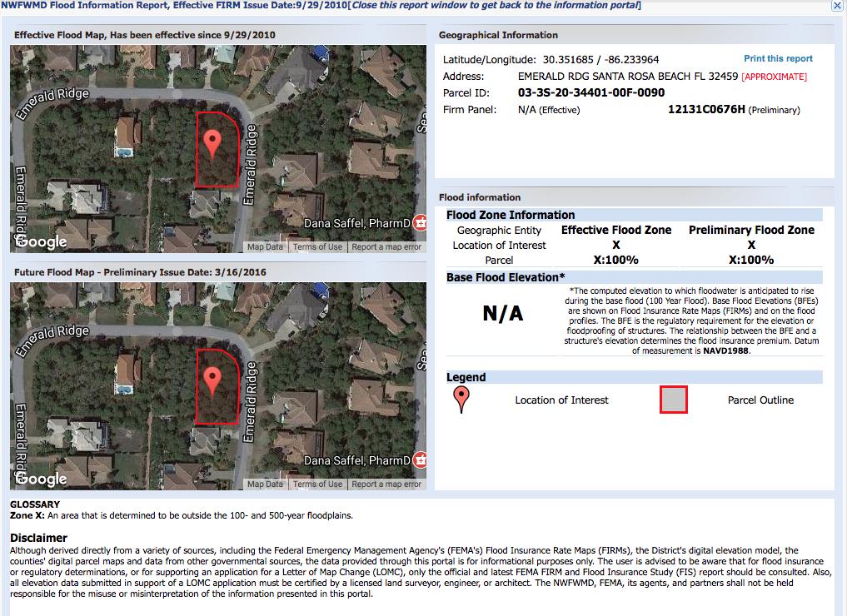Click the 'Legend' section header
The height and width of the screenshot is (616, 847).
coord(466,377)
